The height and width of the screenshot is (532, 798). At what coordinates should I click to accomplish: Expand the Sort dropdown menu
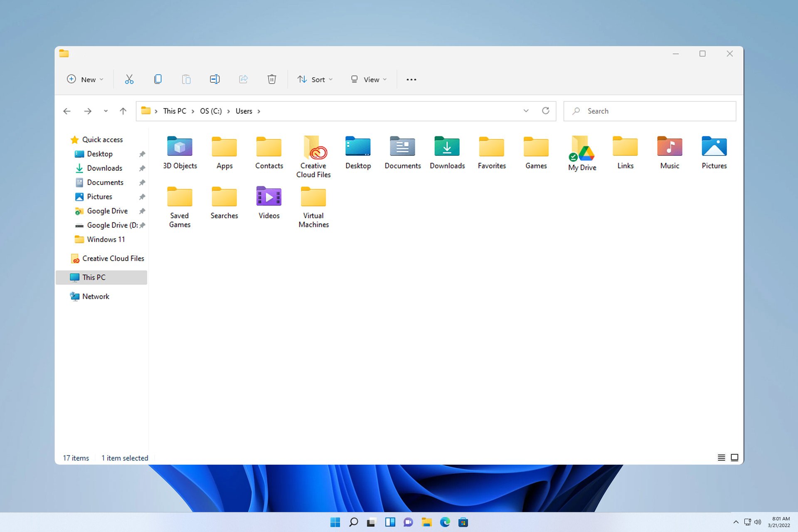(315, 79)
